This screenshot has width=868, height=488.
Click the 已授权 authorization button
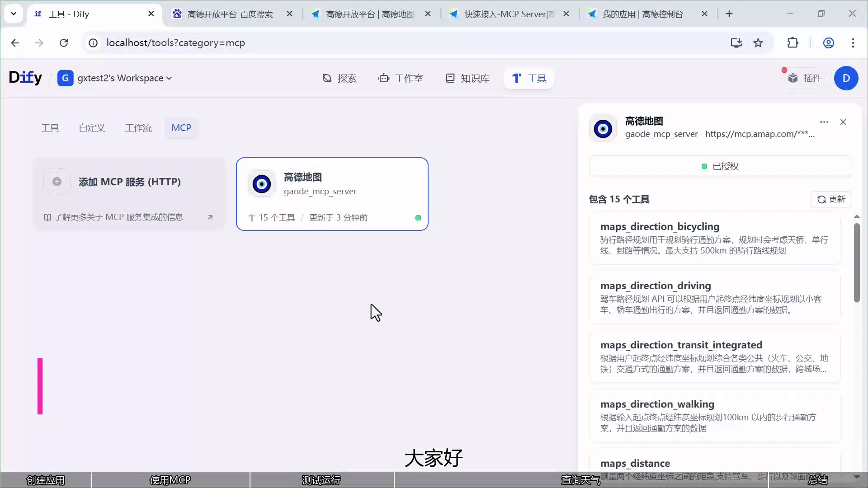click(x=720, y=166)
